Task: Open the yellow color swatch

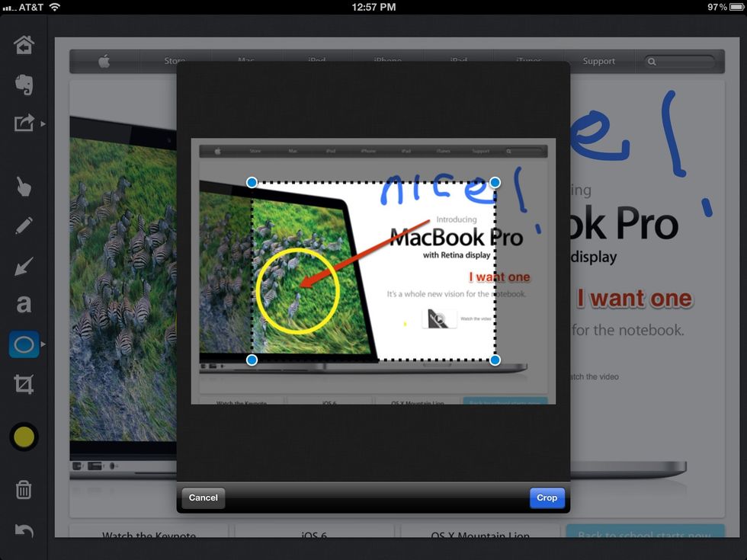Action: [24, 437]
